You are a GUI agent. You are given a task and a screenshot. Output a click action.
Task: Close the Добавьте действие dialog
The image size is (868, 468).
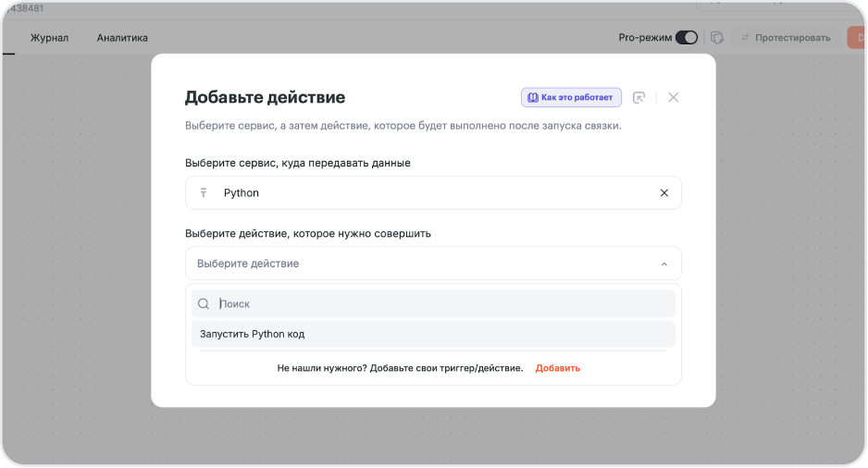[x=674, y=97]
